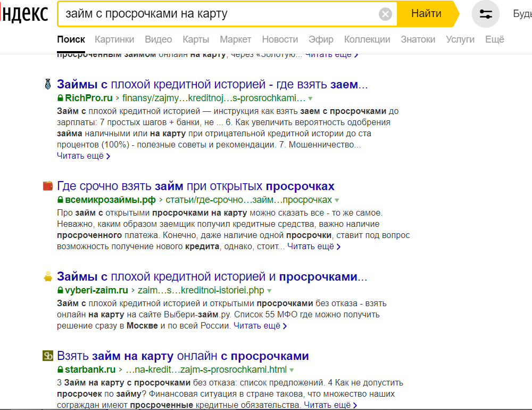The height and width of the screenshot is (410, 532).
Task: Switch to the Видео tab
Action: tap(158, 39)
